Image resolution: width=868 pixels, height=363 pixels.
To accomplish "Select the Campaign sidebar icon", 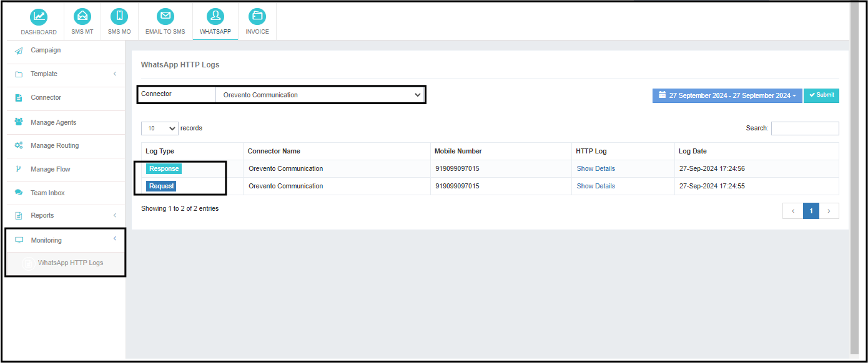I will pyautogui.click(x=17, y=50).
